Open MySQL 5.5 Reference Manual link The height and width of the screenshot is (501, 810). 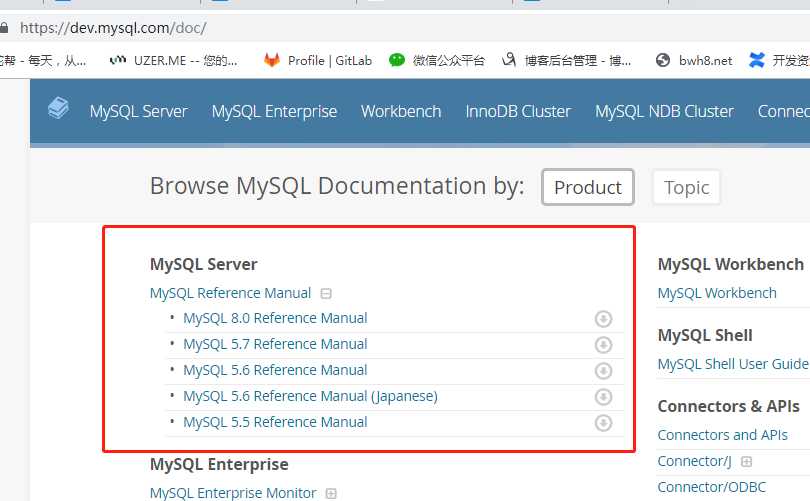(275, 422)
